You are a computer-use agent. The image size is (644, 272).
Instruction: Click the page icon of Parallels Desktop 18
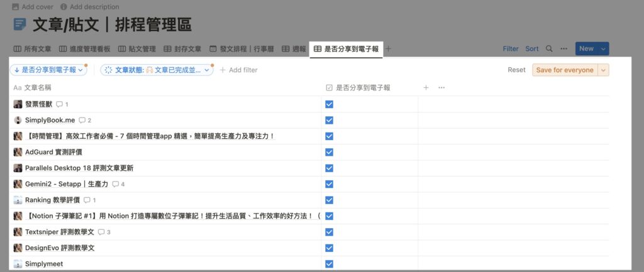(18, 168)
